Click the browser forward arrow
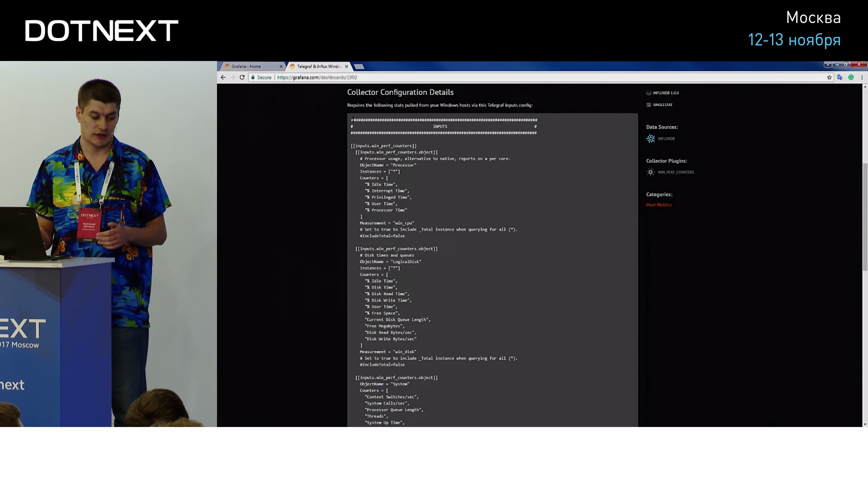868x488 pixels. [232, 77]
